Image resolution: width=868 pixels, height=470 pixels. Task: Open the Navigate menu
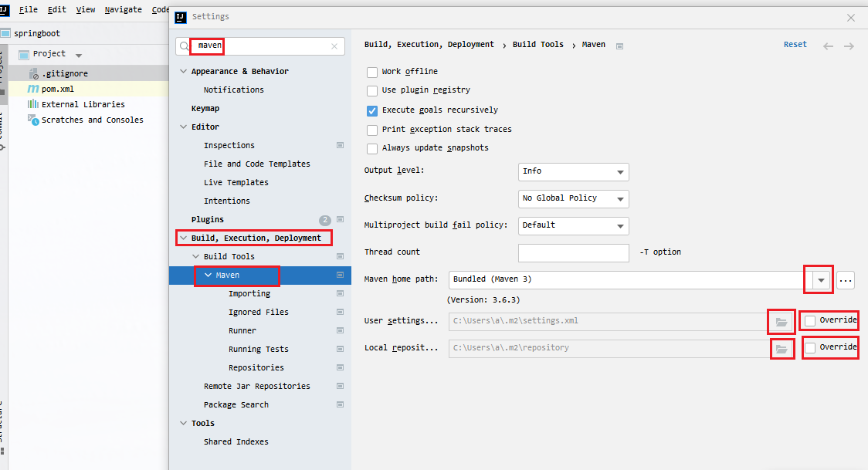pos(123,9)
